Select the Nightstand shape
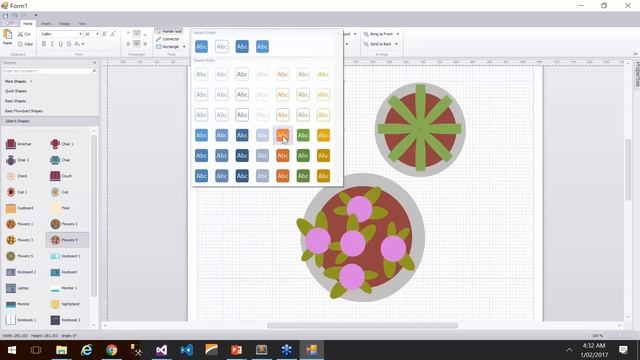 [65, 304]
